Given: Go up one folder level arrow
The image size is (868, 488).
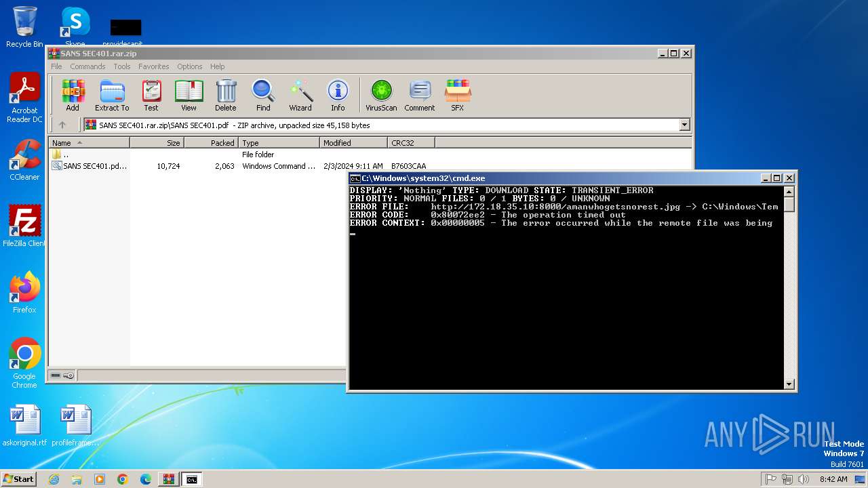Looking at the screenshot, I should (x=62, y=125).
